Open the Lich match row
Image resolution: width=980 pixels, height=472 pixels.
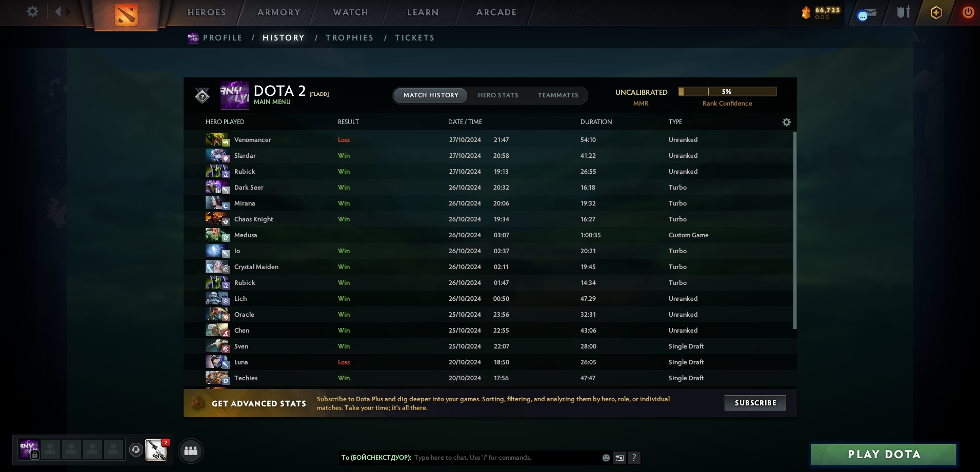coord(488,299)
